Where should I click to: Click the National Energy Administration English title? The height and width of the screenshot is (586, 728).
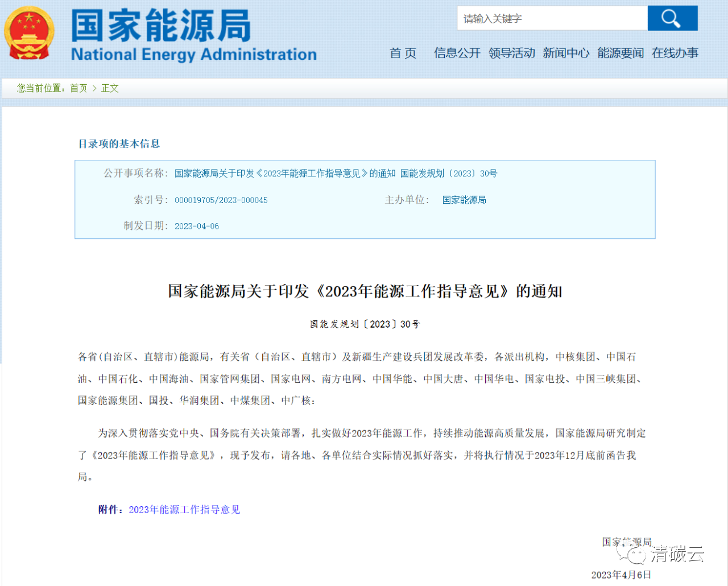pyautogui.click(x=193, y=55)
